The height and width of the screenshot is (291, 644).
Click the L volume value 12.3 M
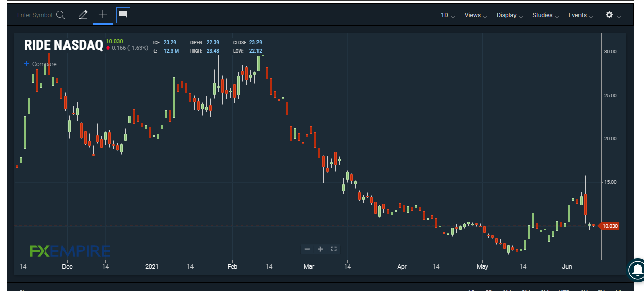[x=171, y=51]
